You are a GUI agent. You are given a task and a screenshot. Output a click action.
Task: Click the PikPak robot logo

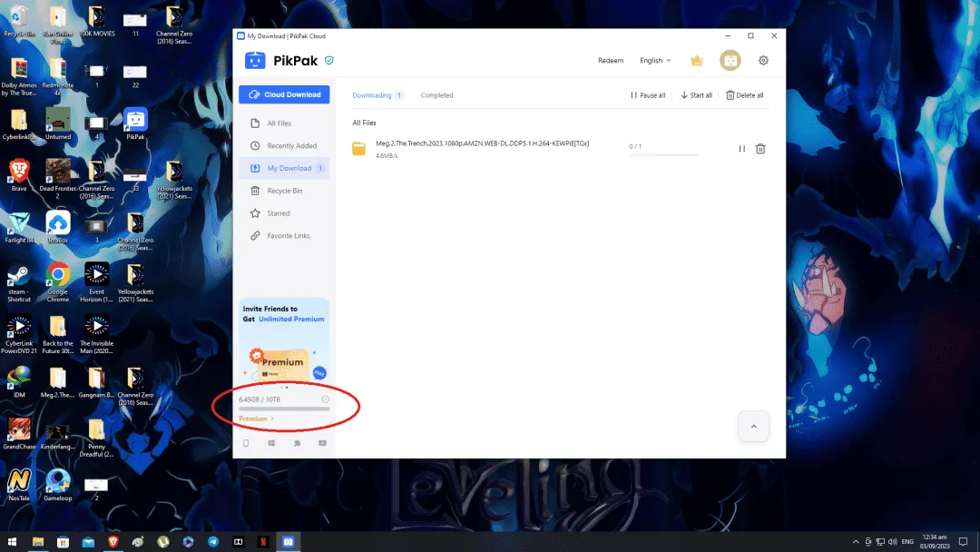coord(255,61)
